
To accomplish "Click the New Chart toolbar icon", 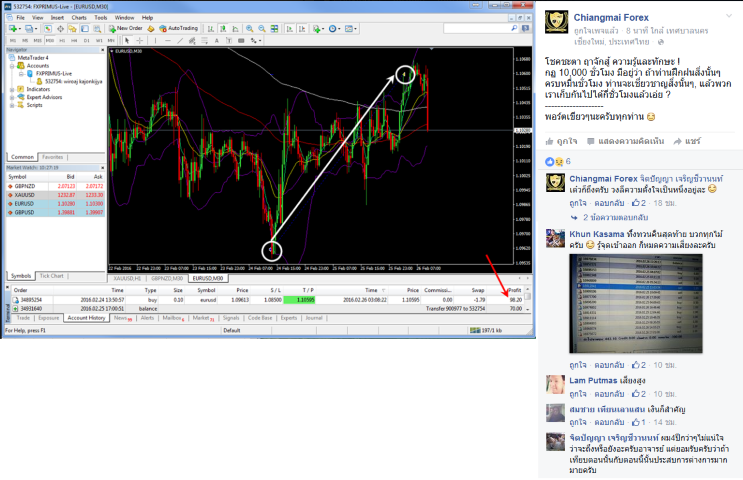I will point(13,28).
